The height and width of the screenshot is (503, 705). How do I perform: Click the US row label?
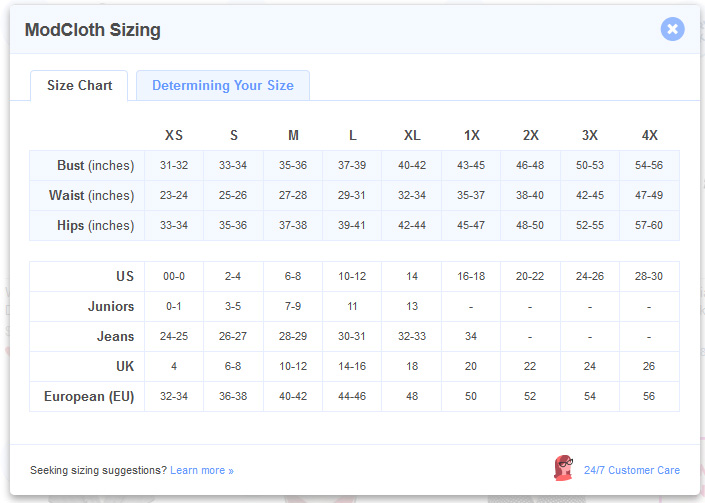coord(125,276)
